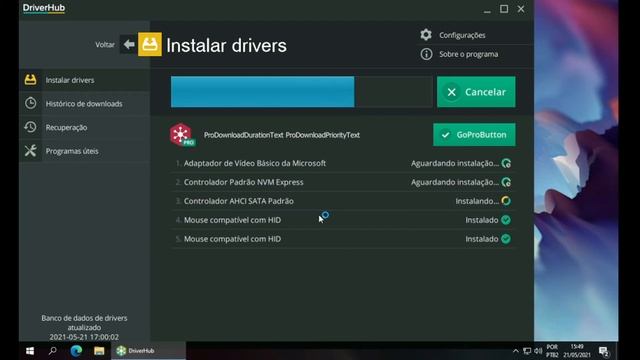Open Programas úteis in the sidebar
The image size is (640, 360).
(84, 151)
